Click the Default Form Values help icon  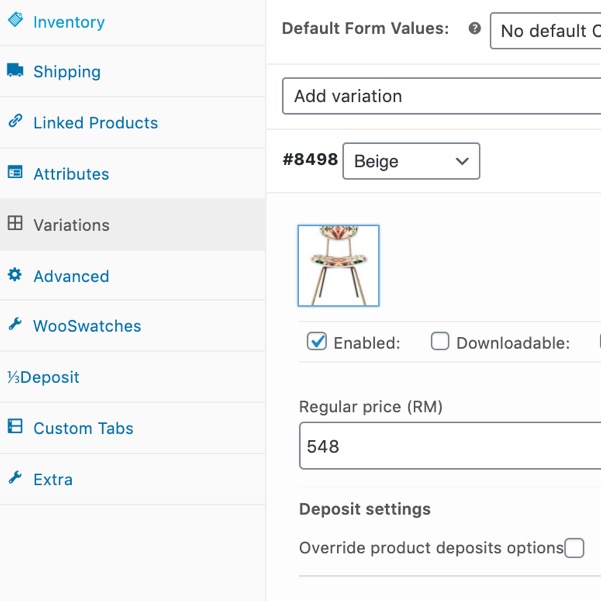[475, 28]
